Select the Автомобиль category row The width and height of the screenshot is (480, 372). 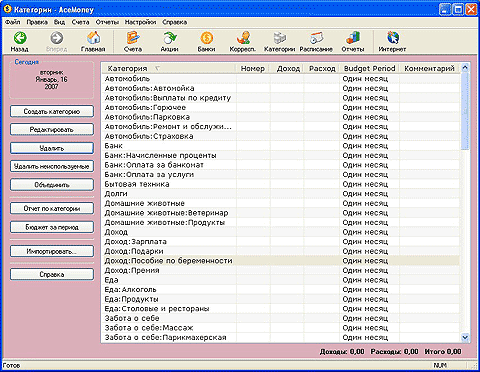[281, 79]
